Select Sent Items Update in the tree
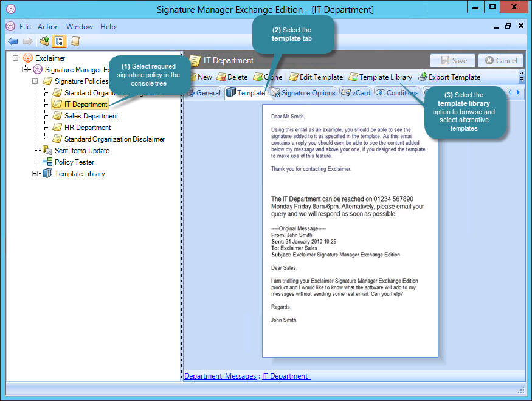Screen dimensions: 532x401 tap(81, 150)
